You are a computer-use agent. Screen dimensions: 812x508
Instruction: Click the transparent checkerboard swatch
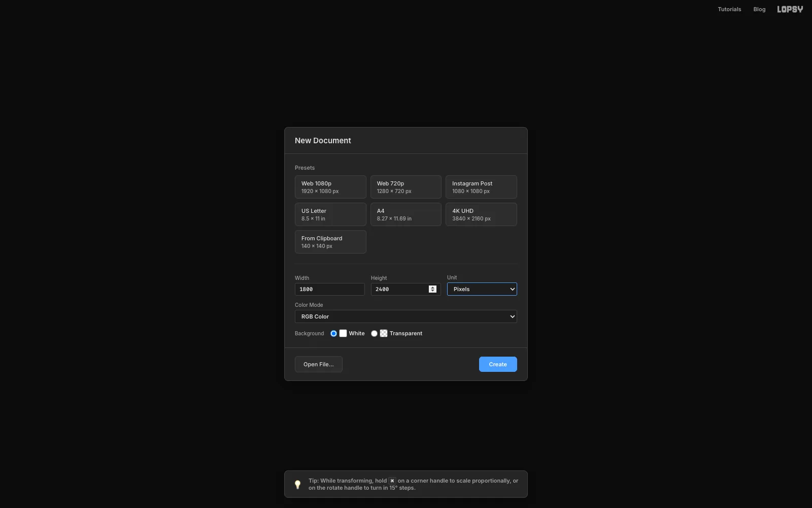click(x=384, y=333)
